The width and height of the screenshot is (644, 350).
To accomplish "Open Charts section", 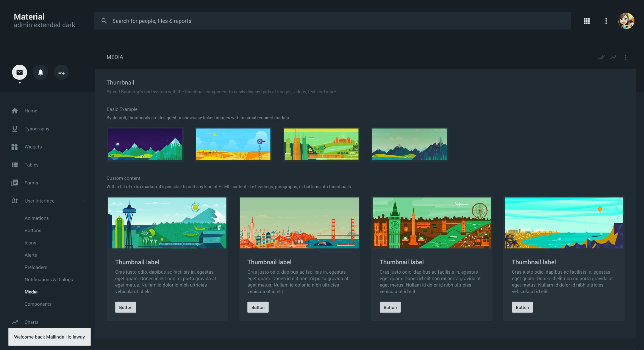I will click(31, 322).
